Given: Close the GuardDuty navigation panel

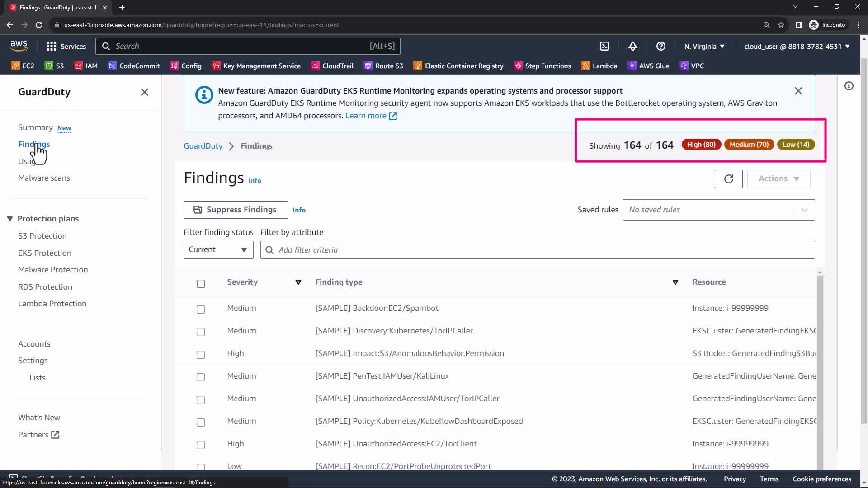Looking at the screenshot, I should (145, 92).
